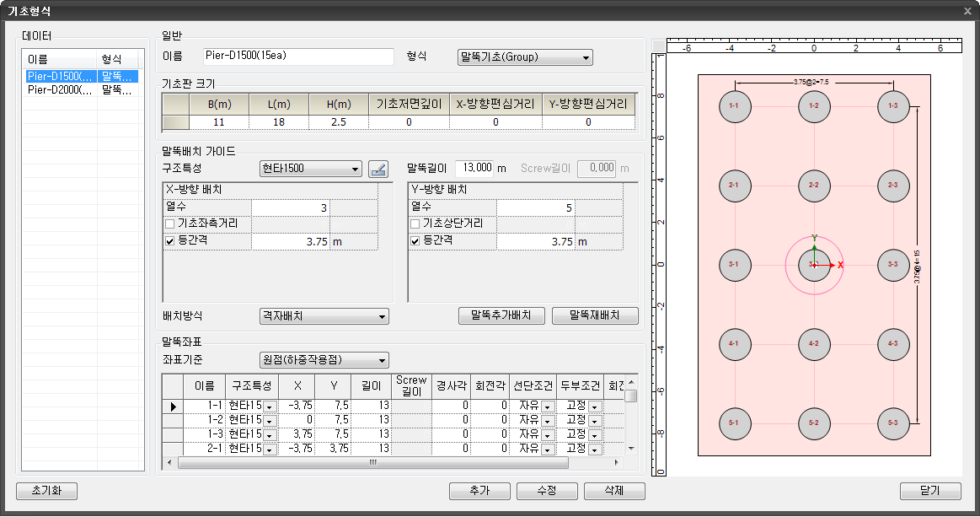Click the edit icon beside the 구조특성 dropdown
The image size is (980, 517).
pos(378,169)
